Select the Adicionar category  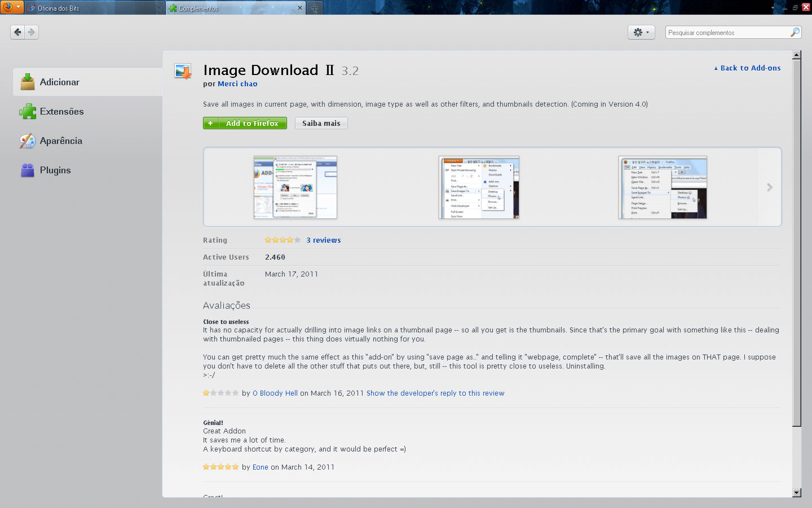(x=59, y=82)
